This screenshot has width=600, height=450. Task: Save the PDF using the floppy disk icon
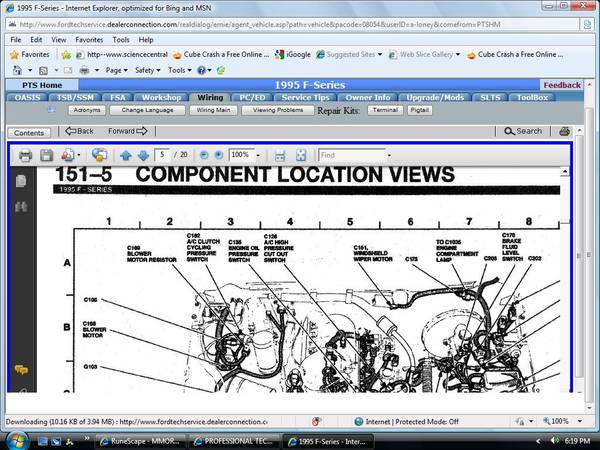point(46,156)
